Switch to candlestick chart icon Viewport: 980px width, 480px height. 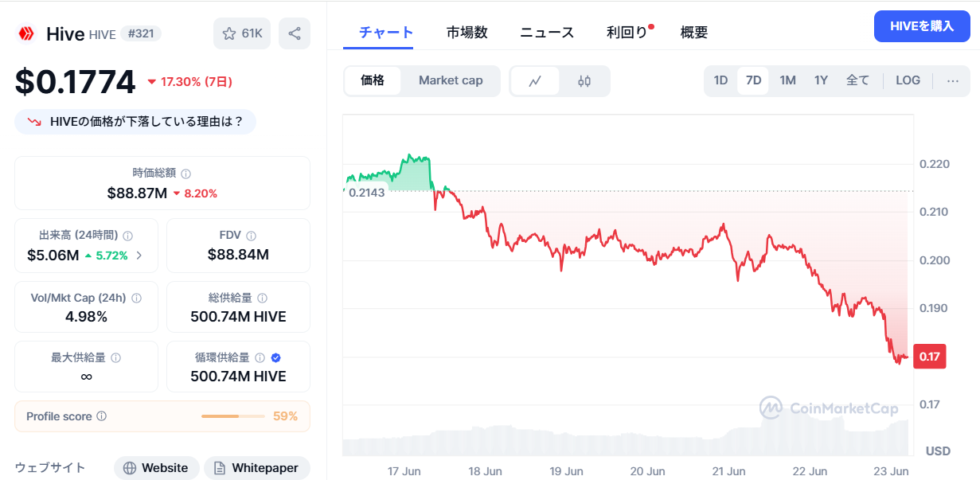[x=584, y=80]
